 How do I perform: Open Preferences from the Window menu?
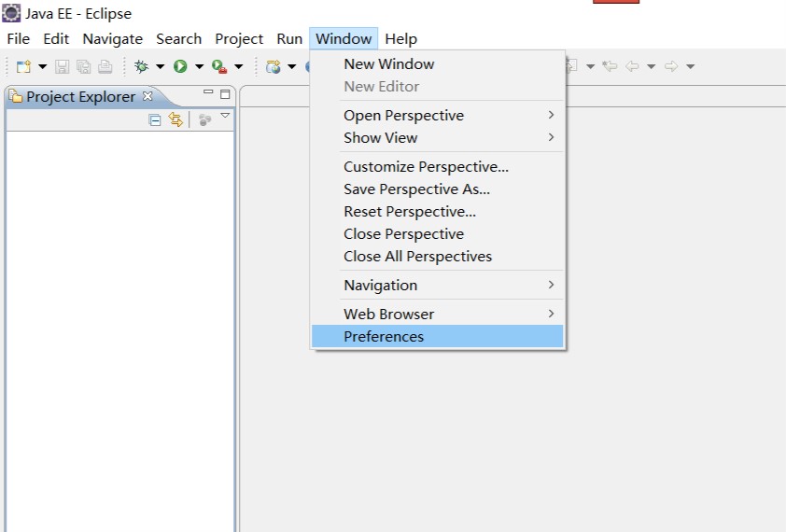pyautogui.click(x=438, y=336)
